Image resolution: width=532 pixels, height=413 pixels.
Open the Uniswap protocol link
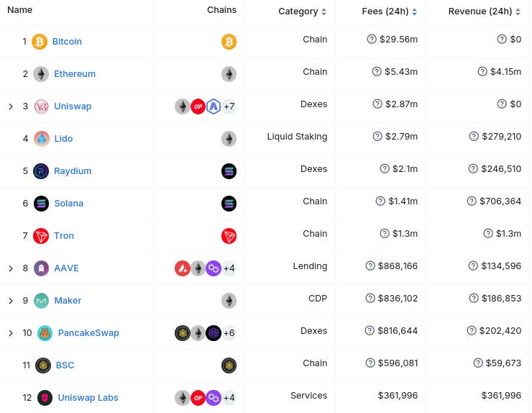point(73,106)
